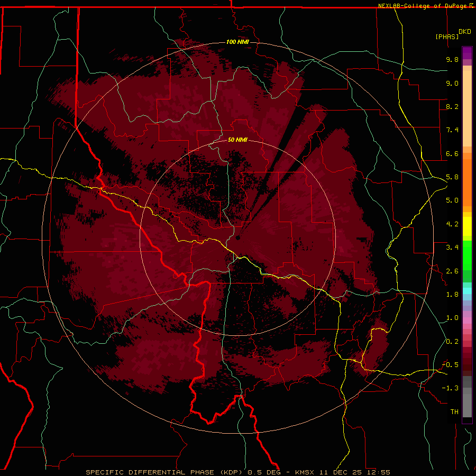Viewport: 476px width, 476px height.
Task: Click the 9.0 value on the color scale
Action: [x=452, y=83]
